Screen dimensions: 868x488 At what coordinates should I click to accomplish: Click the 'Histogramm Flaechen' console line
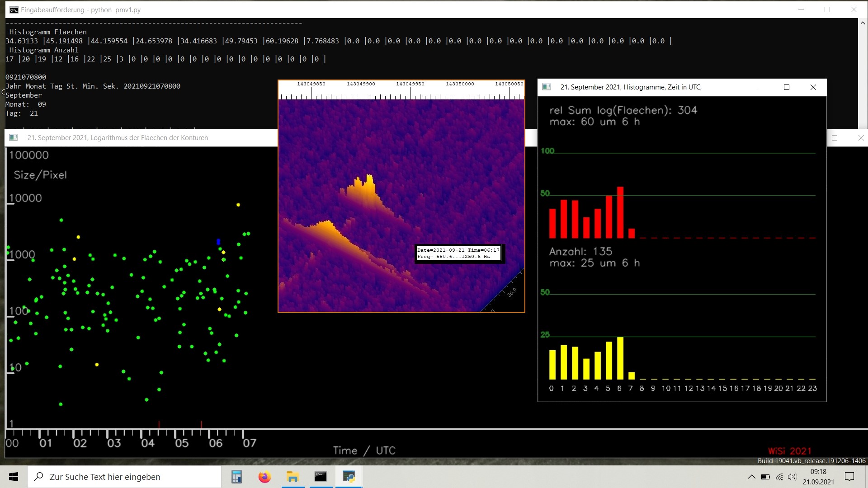pos(48,32)
